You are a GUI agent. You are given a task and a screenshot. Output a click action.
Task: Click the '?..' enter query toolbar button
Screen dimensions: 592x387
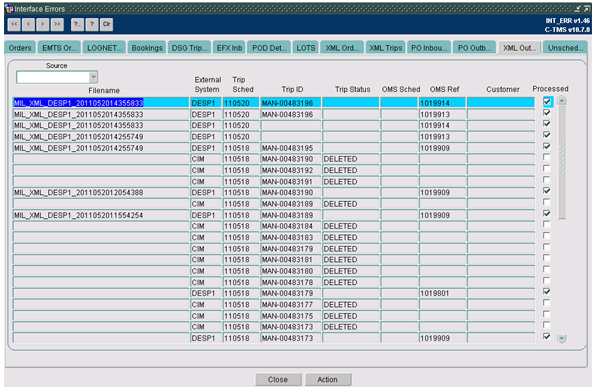(77, 25)
